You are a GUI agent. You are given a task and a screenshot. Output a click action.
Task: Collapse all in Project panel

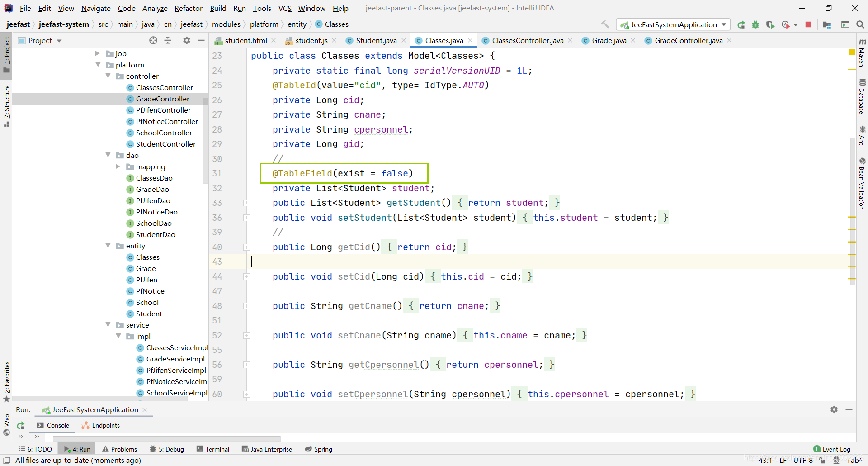coord(168,40)
